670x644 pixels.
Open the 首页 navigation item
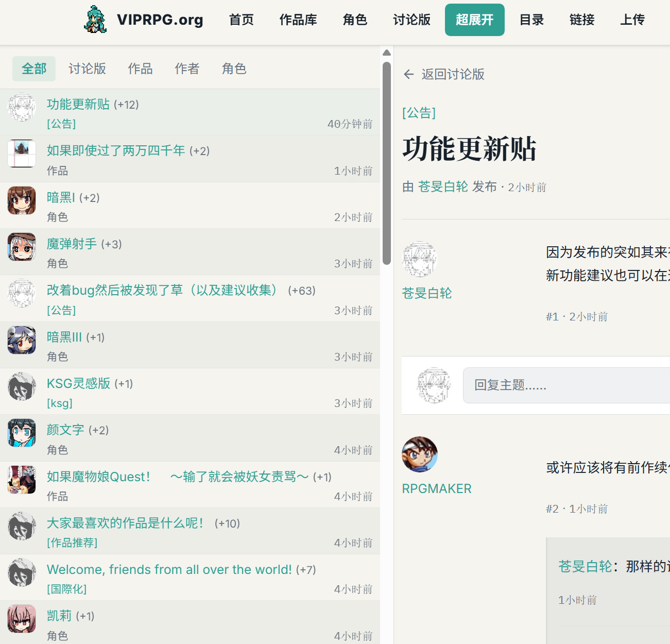click(x=242, y=20)
